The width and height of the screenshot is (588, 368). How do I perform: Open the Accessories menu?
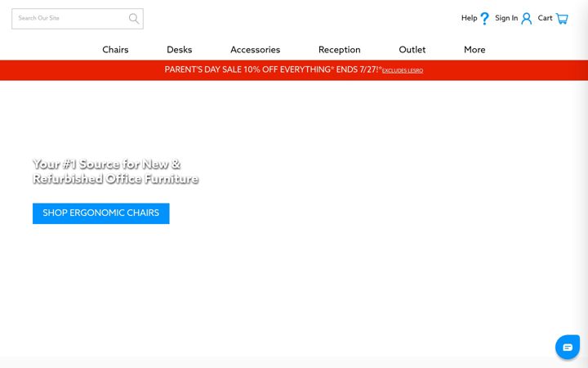click(x=256, y=50)
